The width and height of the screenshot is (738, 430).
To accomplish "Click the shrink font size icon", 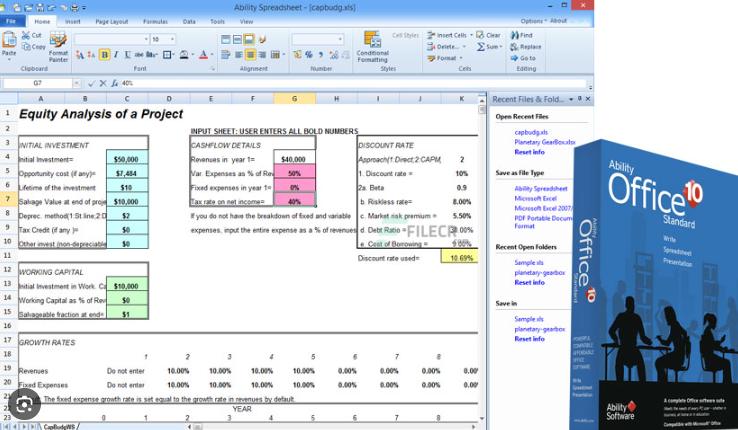I will pos(91,55).
